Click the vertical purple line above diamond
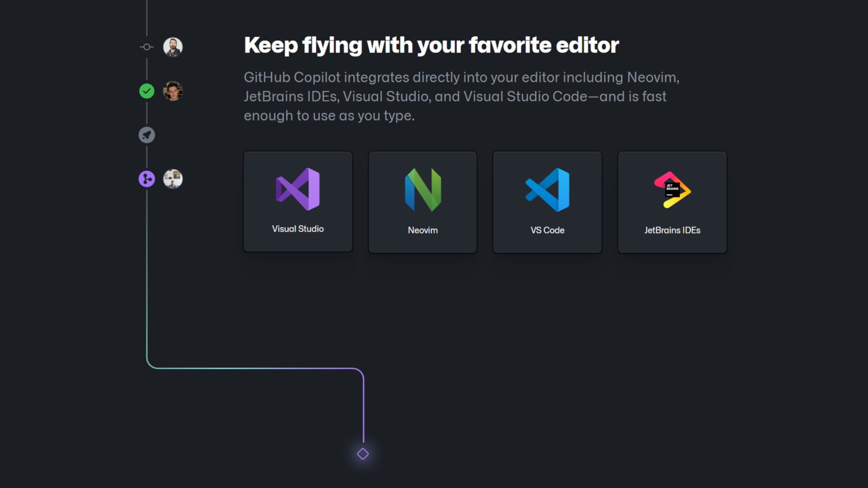The width and height of the screenshot is (868, 488). (x=364, y=407)
